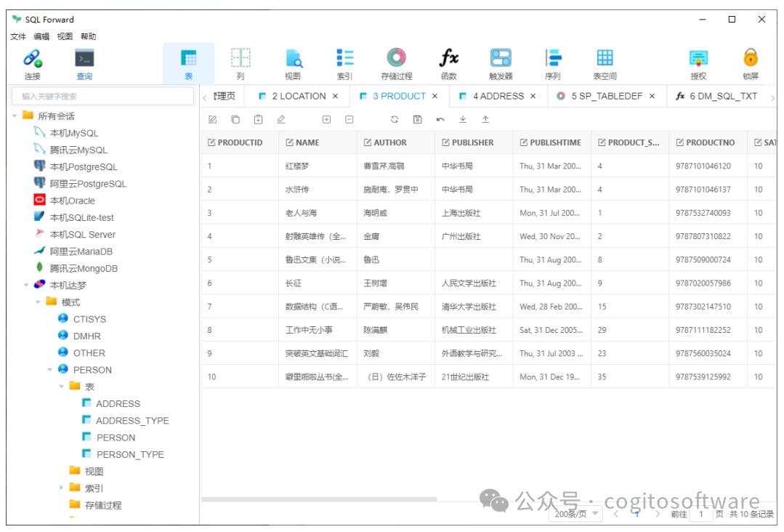This screenshot has width=784, height=532.
Task: Select the ADDRESS_TYPE table in tree
Action: point(132,421)
